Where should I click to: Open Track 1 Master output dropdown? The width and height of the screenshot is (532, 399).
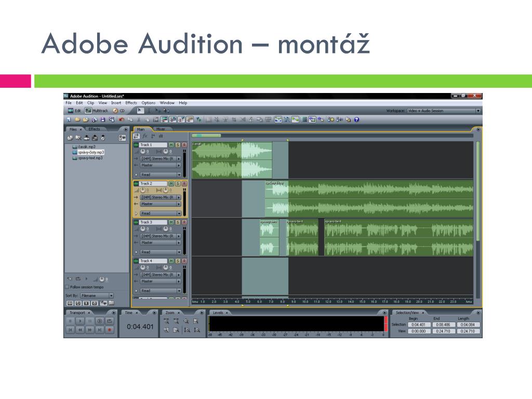click(161, 165)
